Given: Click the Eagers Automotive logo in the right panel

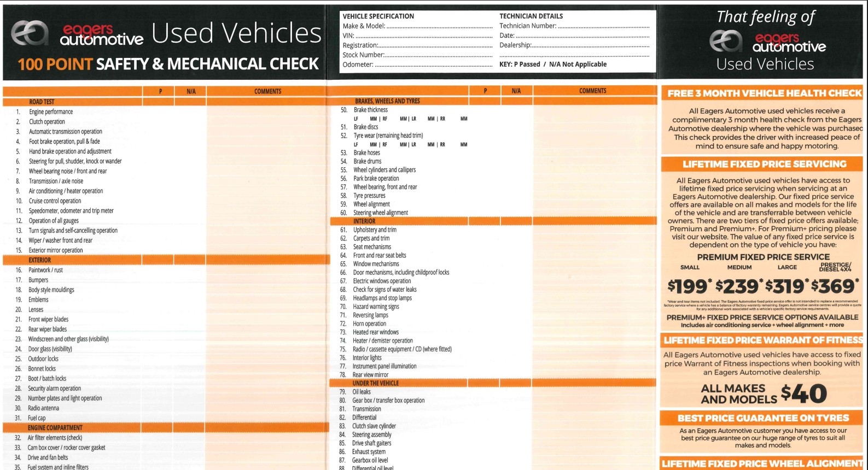Looking at the screenshot, I should pos(767,42).
